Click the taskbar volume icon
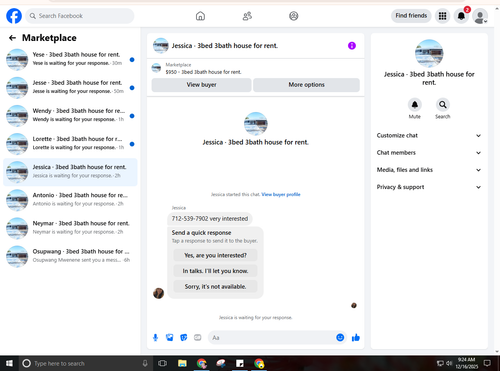Image resolution: width=500 pixels, height=371 pixels. pos(449,363)
